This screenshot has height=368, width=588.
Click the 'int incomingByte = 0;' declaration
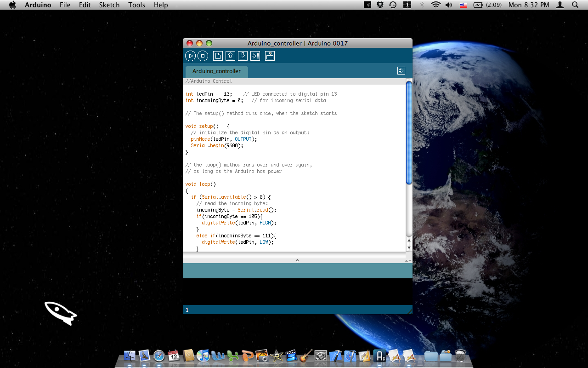pyautogui.click(x=214, y=100)
